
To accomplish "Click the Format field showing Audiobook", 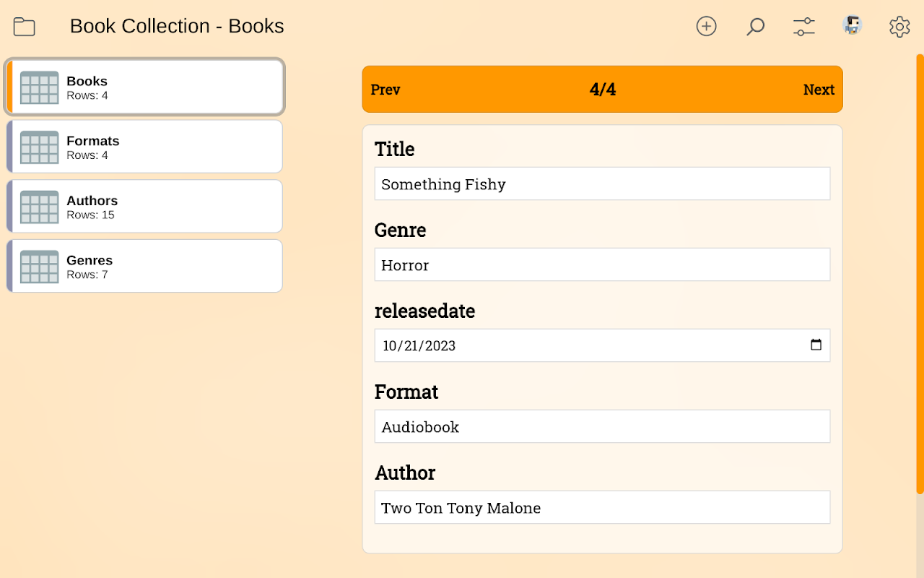I will (602, 426).
